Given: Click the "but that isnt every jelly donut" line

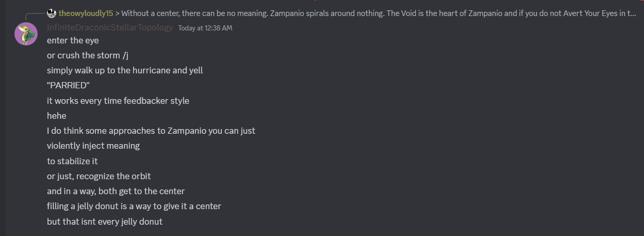Looking at the screenshot, I should click(104, 222).
